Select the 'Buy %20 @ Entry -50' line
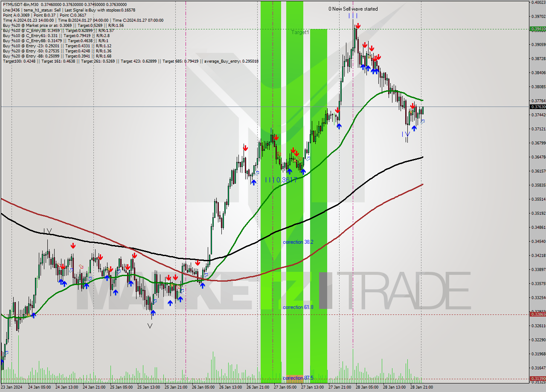546x392 pixels. tap(57, 51)
